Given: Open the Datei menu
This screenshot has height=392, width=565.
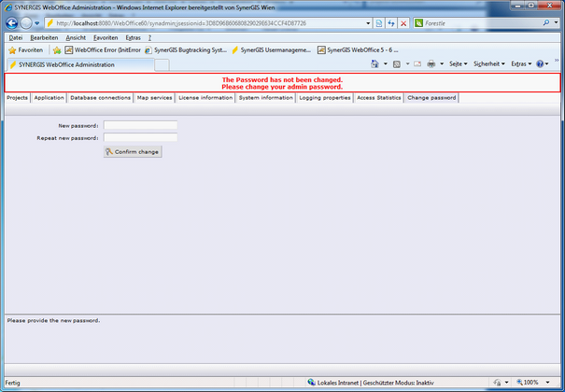Looking at the screenshot, I should (16, 37).
